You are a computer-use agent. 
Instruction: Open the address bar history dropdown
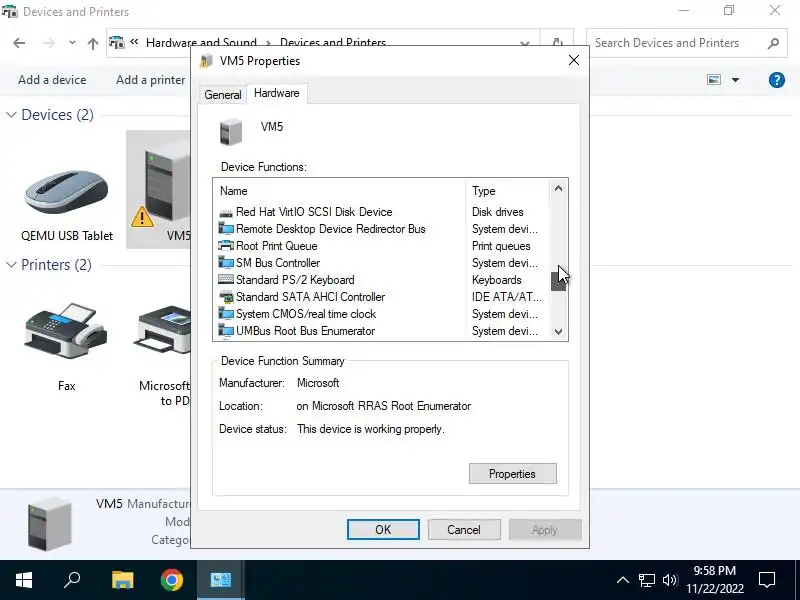point(524,43)
